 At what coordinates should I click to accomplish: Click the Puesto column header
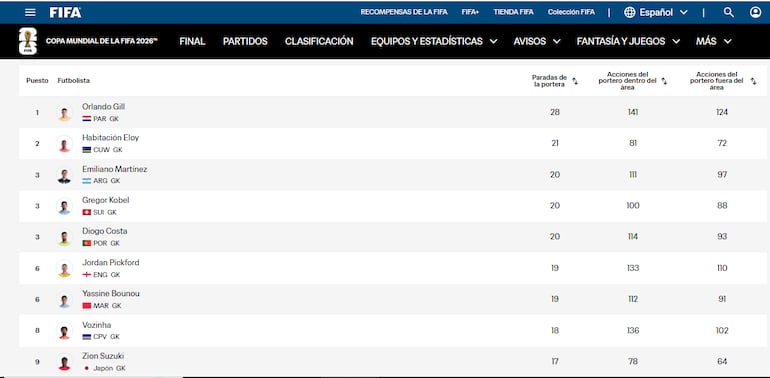[37, 81]
